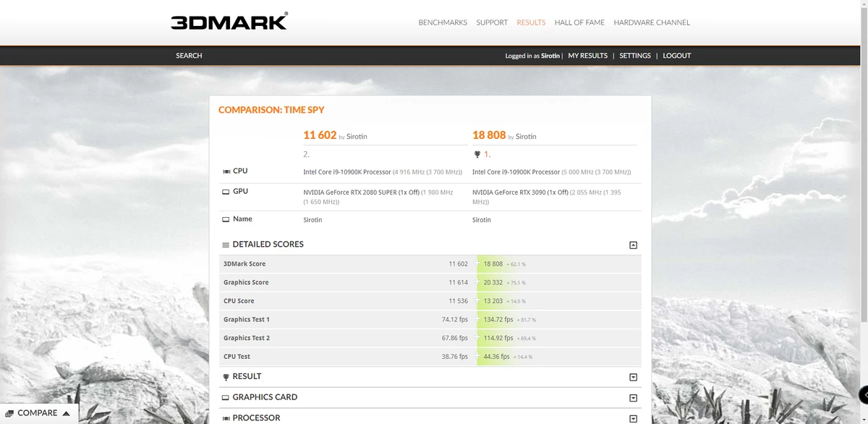Click the Graphics Score row label
The height and width of the screenshot is (424, 868).
pyautogui.click(x=246, y=282)
